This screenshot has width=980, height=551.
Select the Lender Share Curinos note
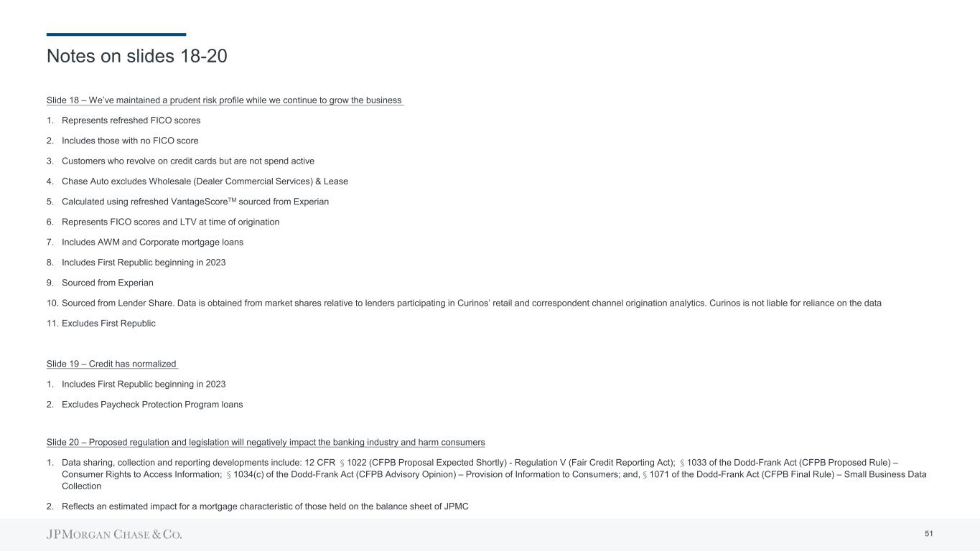click(x=471, y=303)
